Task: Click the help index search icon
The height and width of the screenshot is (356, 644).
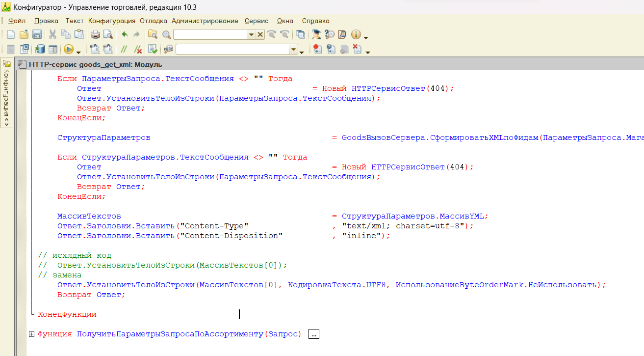Action: (330, 34)
